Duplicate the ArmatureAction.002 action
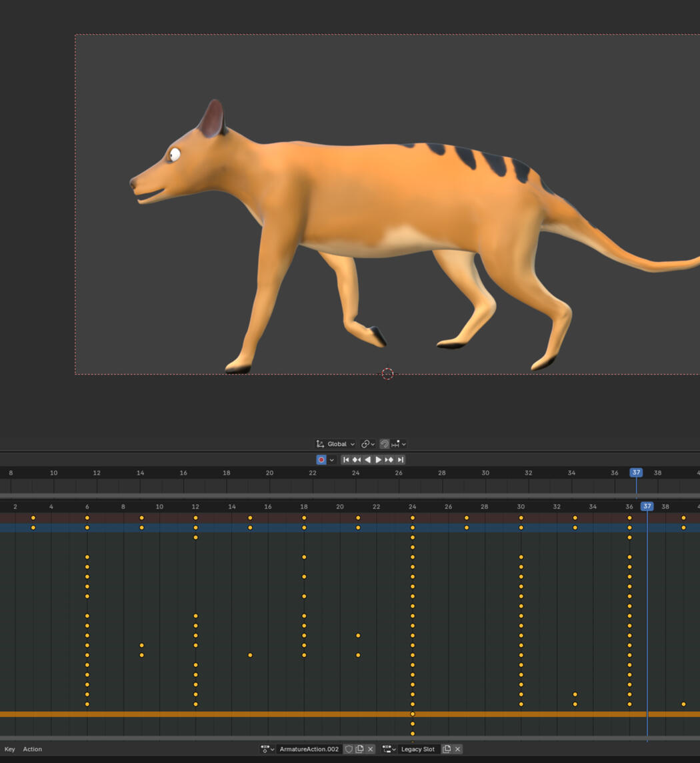 point(360,749)
